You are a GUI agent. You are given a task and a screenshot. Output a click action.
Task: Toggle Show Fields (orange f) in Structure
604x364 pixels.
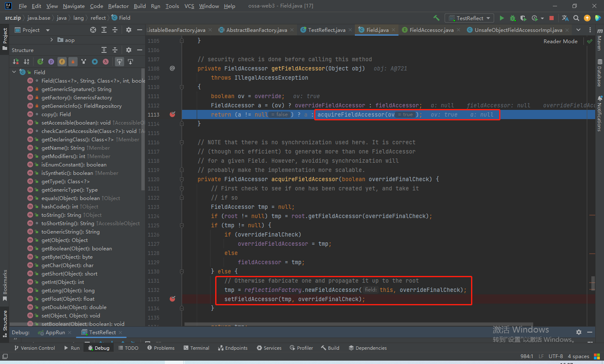click(62, 62)
